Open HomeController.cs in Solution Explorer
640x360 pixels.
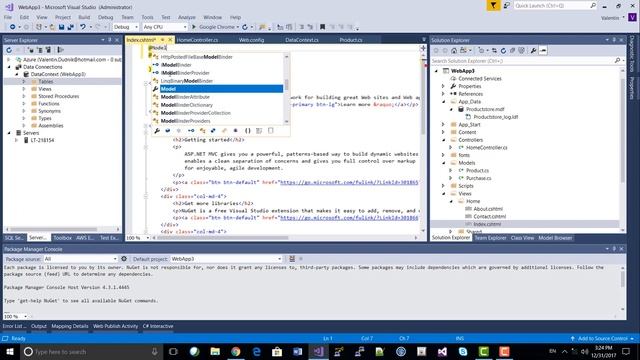coord(487,147)
